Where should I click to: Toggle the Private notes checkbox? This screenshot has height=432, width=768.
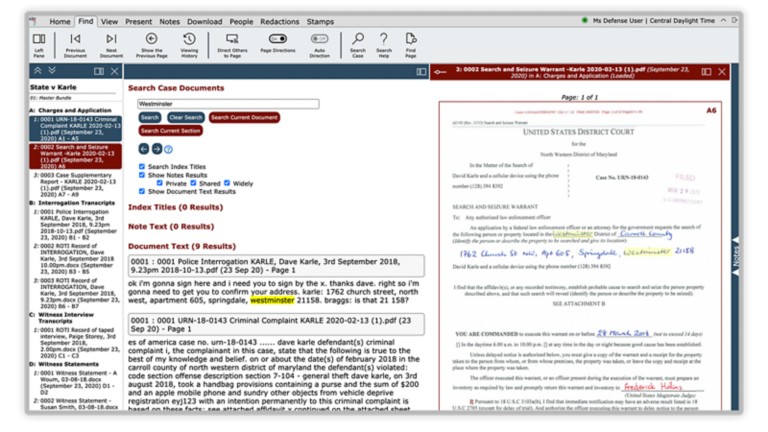[x=160, y=183]
